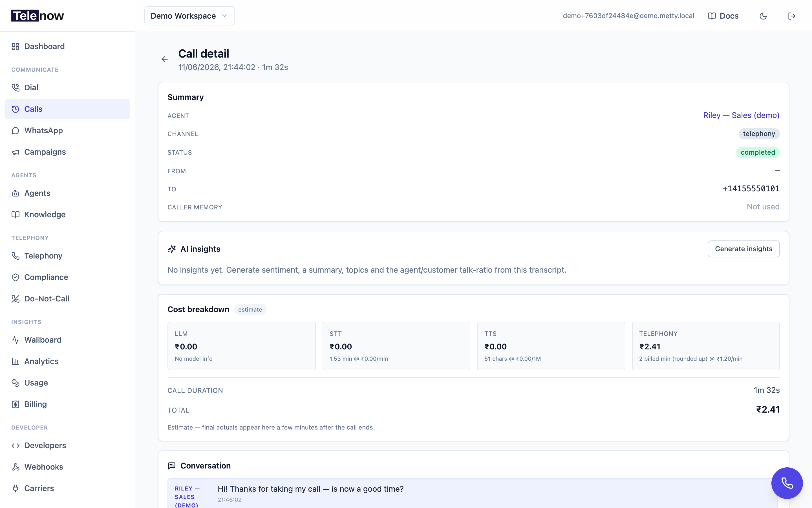Click the Call Duration value in Cost breakdown
812x508 pixels.
click(767, 390)
